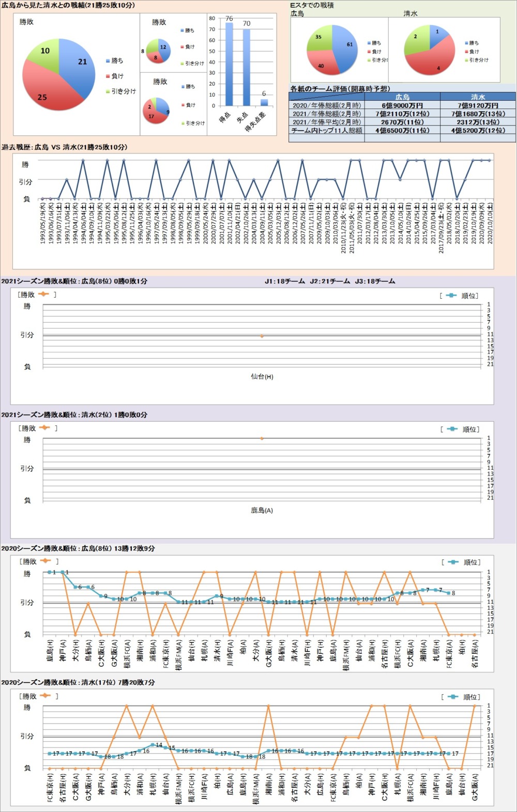Screen dimensions: 517x812
Task: Click the 7億1680万(13位) cell
Action: click(478, 114)
